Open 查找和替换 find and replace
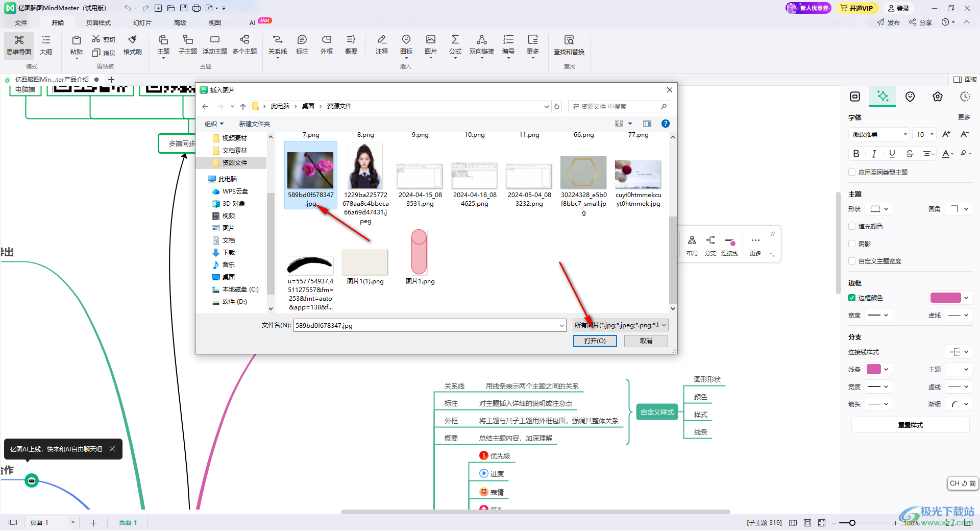 569,45
